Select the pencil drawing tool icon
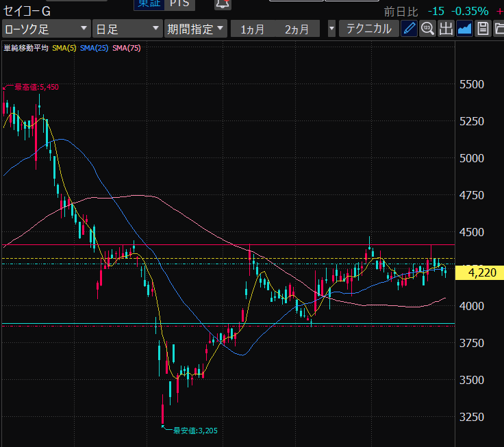Viewport: 504px width, 447px height. 409,29
